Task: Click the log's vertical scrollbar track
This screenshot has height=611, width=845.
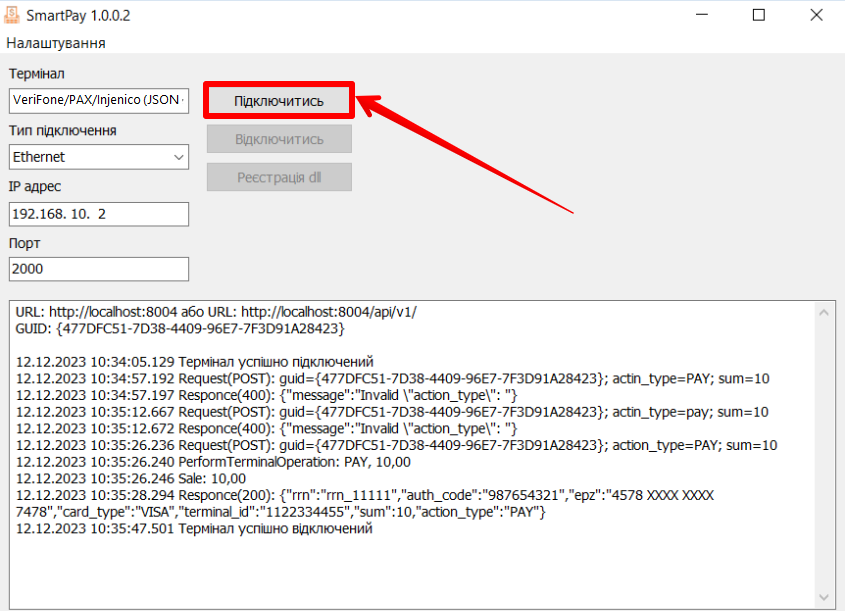Action: (824, 450)
